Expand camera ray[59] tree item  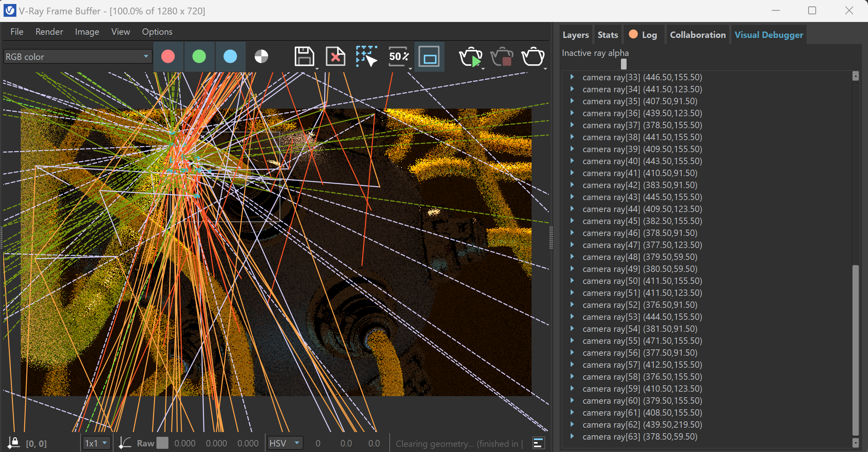click(572, 389)
